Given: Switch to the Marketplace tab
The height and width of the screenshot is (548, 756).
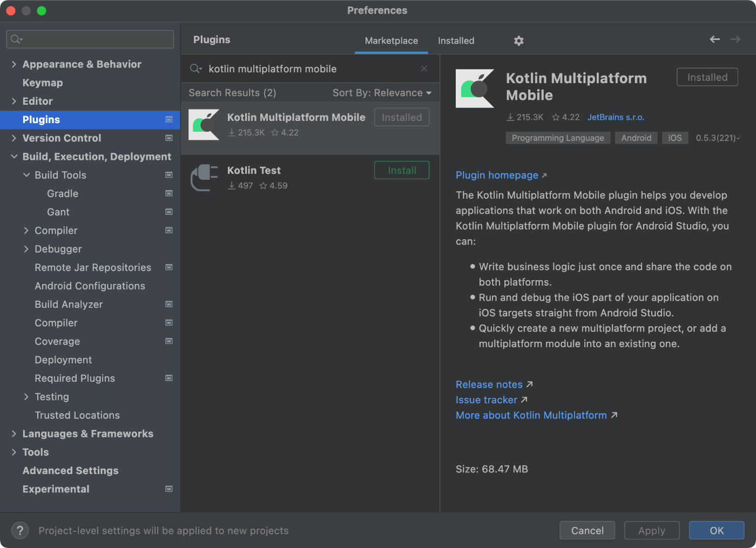Looking at the screenshot, I should click(x=391, y=40).
